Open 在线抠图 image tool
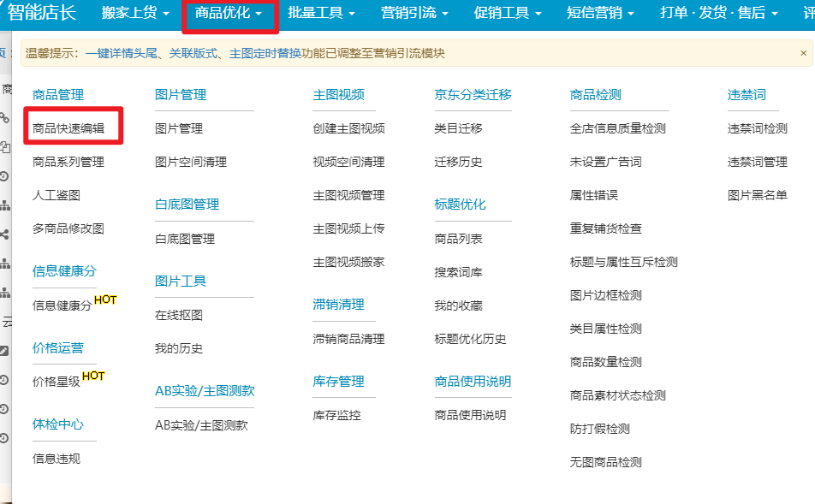 coord(179,315)
